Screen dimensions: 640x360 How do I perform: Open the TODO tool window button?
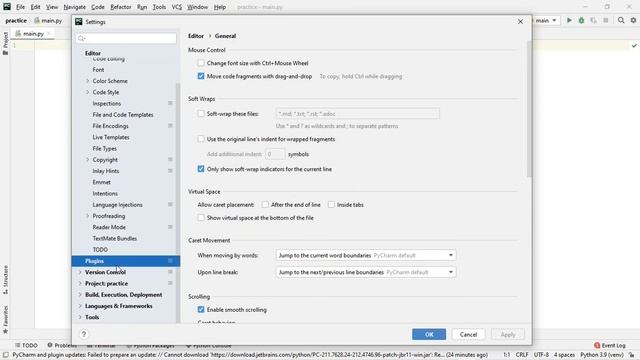click(26, 345)
